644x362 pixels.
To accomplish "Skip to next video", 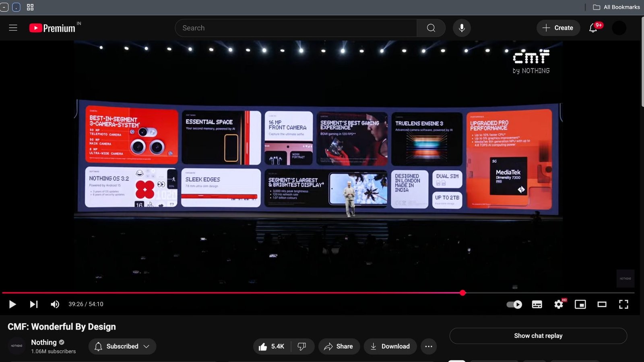I will (x=34, y=304).
